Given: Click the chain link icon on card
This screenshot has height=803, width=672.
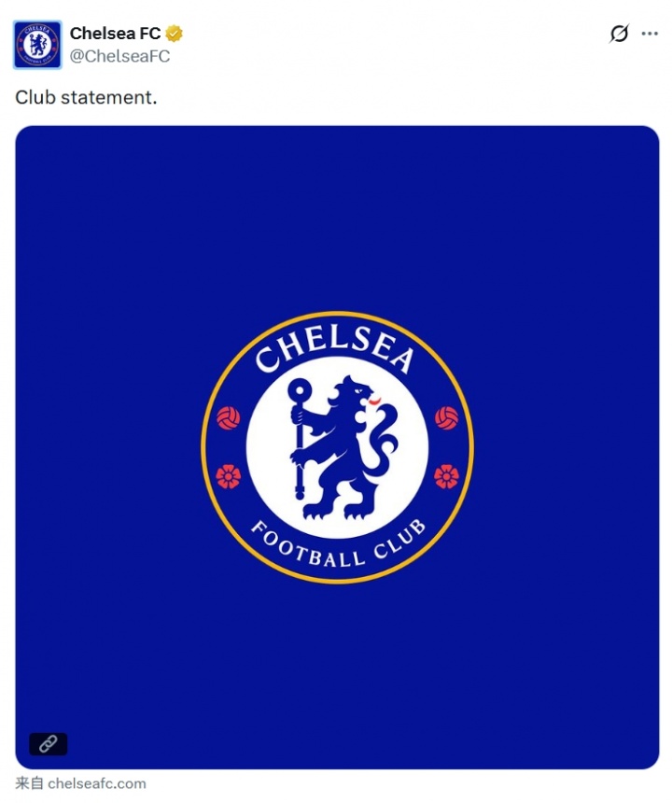Looking at the screenshot, I should point(49,743).
